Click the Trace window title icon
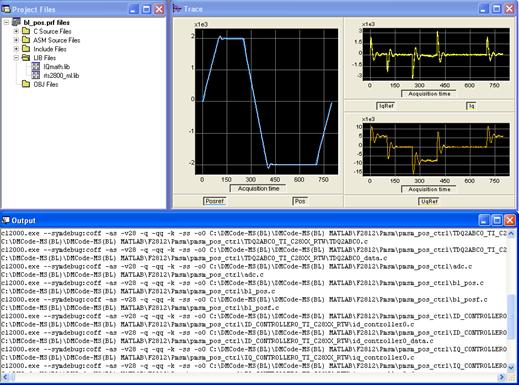 pos(177,9)
